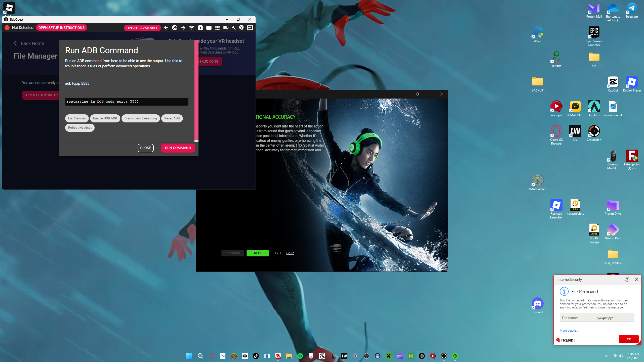
Task: Click the adb command input field
Action: pos(127,83)
